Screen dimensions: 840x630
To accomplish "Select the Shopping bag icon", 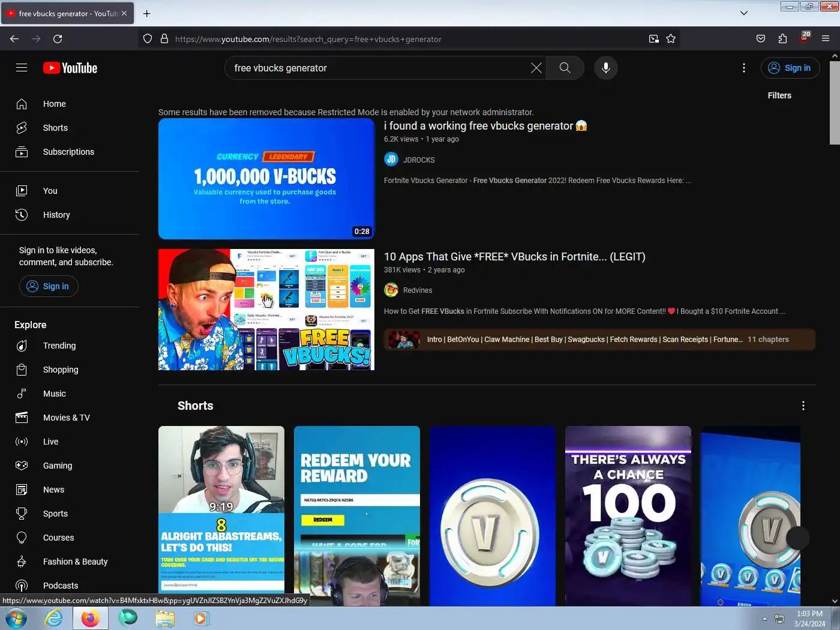I will pos(22,370).
